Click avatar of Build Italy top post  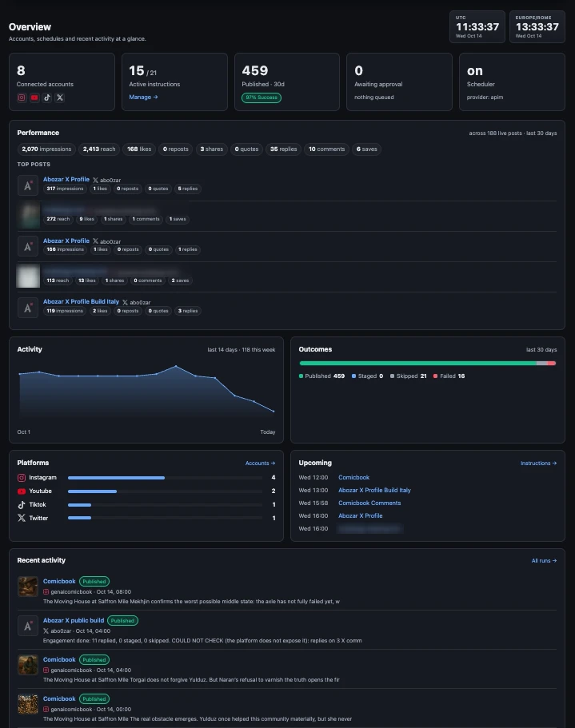tap(28, 308)
